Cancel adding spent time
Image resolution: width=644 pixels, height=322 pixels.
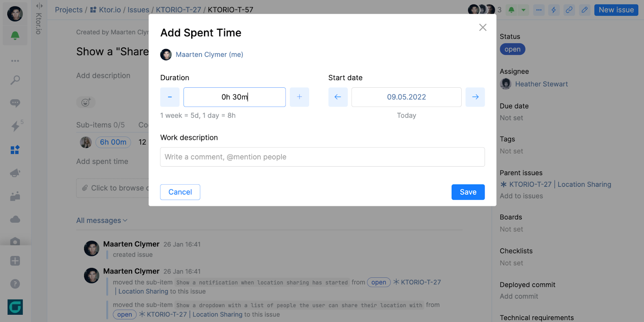tap(180, 192)
